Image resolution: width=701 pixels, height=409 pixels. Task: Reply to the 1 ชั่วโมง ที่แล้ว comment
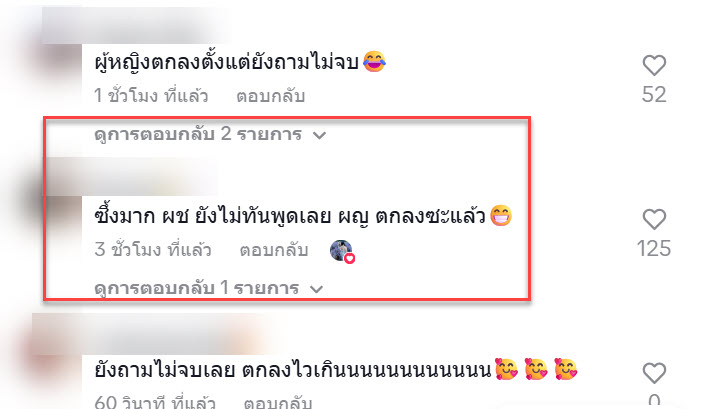click(270, 96)
